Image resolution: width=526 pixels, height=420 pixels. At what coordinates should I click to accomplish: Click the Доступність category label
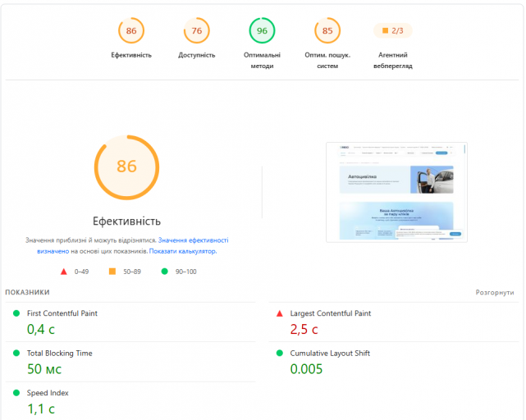(x=197, y=55)
